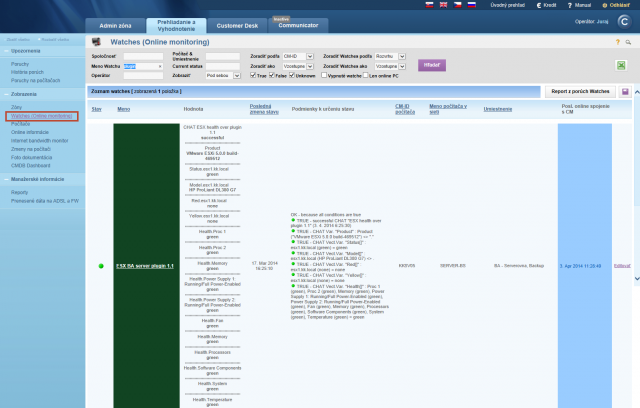Screen dimensions: 640x408
Task: Click the Watches monitor icon beside title
Action: [96, 42]
